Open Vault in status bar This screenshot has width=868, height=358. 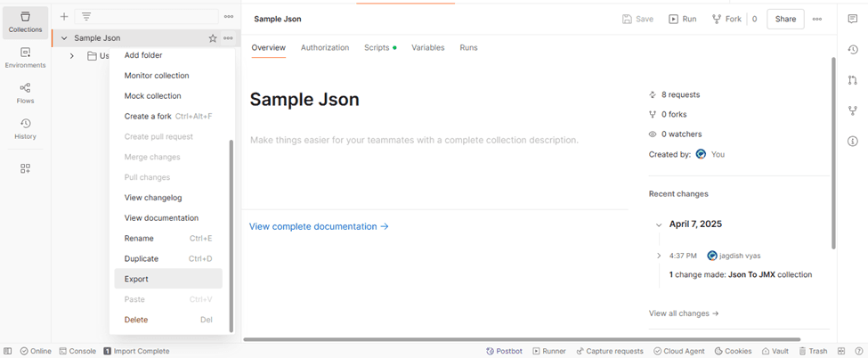pyautogui.click(x=775, y=352)
